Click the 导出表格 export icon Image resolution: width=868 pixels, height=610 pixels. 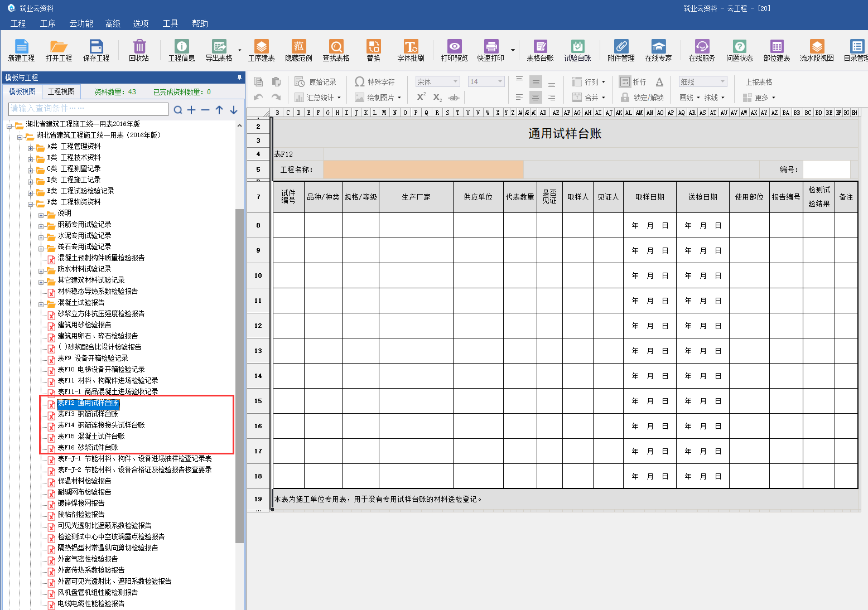[219, 50]
